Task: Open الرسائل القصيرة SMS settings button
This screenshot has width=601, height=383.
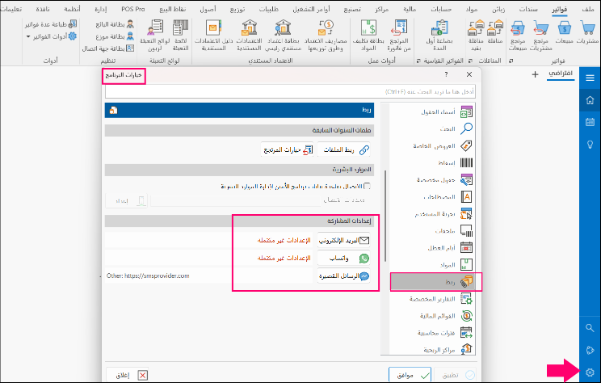Action: coord(344,276)
